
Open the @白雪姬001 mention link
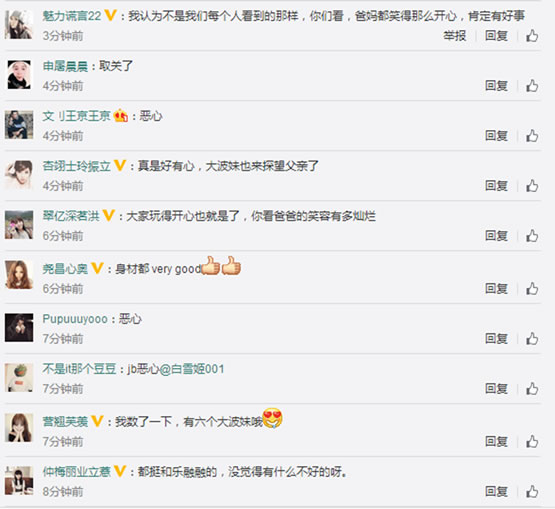point(192,369)
